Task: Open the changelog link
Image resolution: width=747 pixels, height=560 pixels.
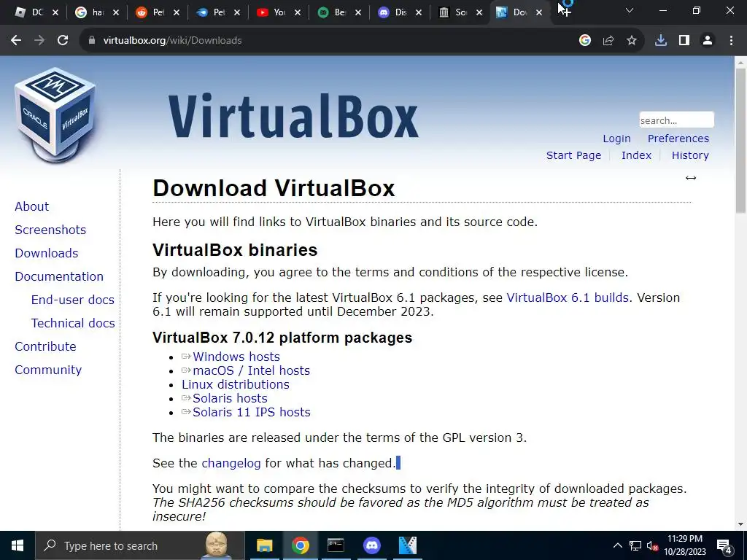Action: [231, 463]
